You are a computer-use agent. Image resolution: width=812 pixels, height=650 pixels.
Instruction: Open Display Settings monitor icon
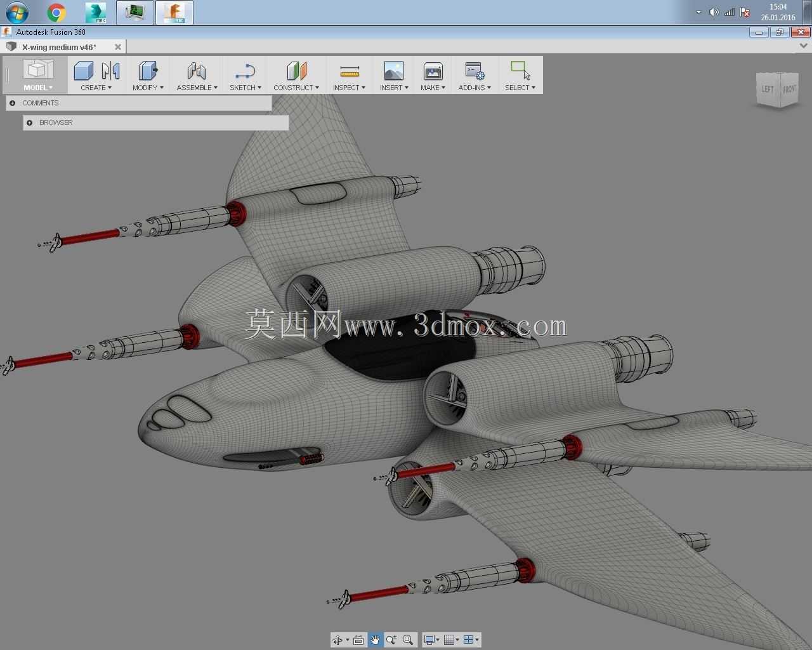pos(429,640)
